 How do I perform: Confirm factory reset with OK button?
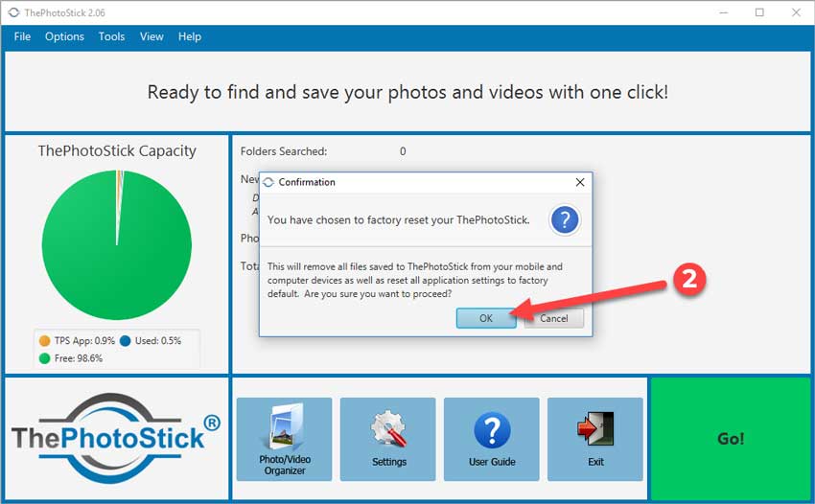click(486, 318)
